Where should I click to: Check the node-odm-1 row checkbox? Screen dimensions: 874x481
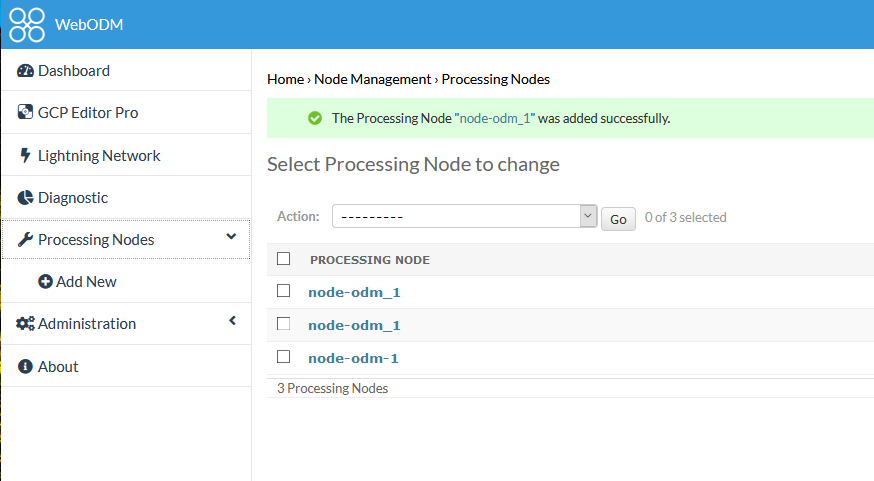(x=284, y=357)
